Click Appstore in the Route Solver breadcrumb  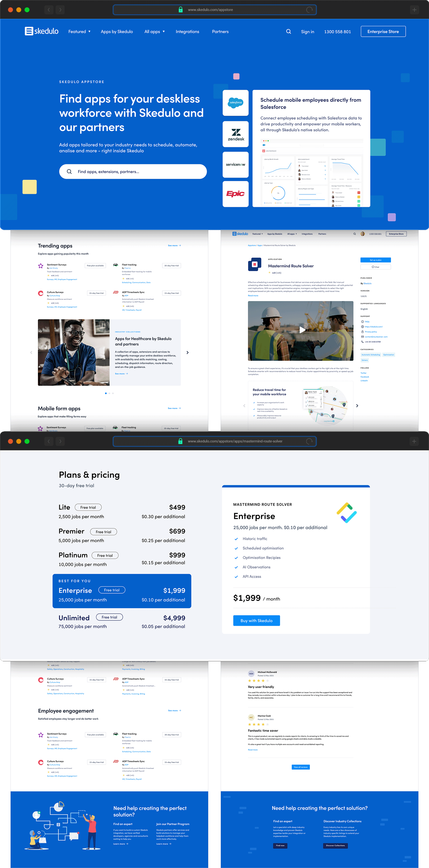coord(252,245)
